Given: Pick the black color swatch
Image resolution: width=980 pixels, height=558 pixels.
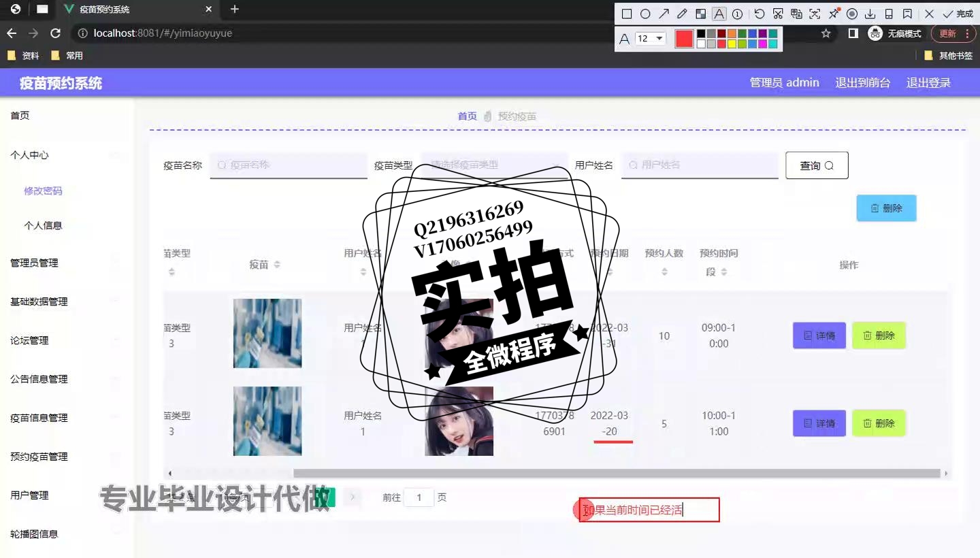Looking at the screenshot, I should tap(701, 34).
